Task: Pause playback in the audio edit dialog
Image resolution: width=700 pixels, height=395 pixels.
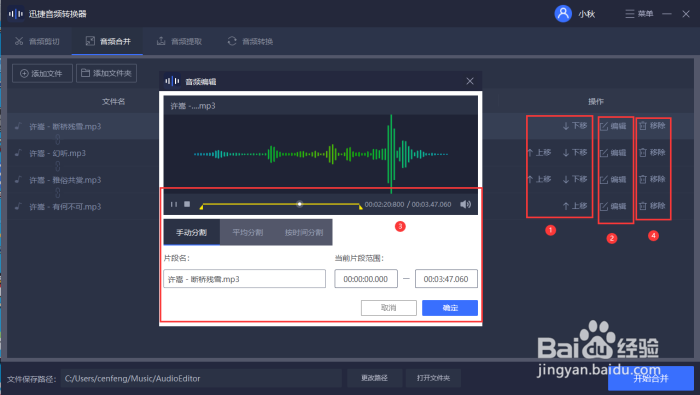Action: 174,204
